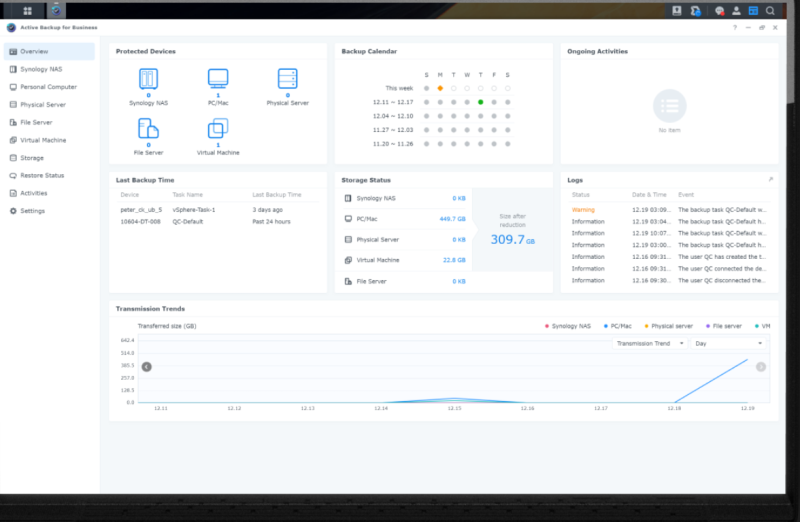Open Restore Status in the sidebar
The height and width of the screenshot is (522, 800).
point(49,176)
